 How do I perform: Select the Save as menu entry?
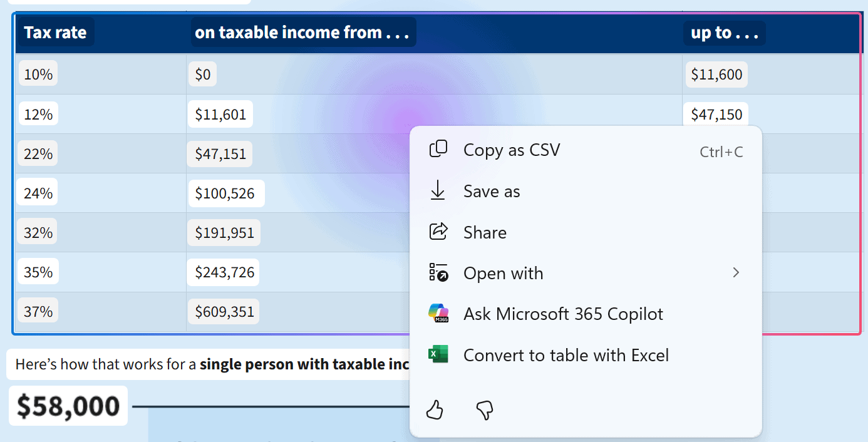click(x=492, y=192)
